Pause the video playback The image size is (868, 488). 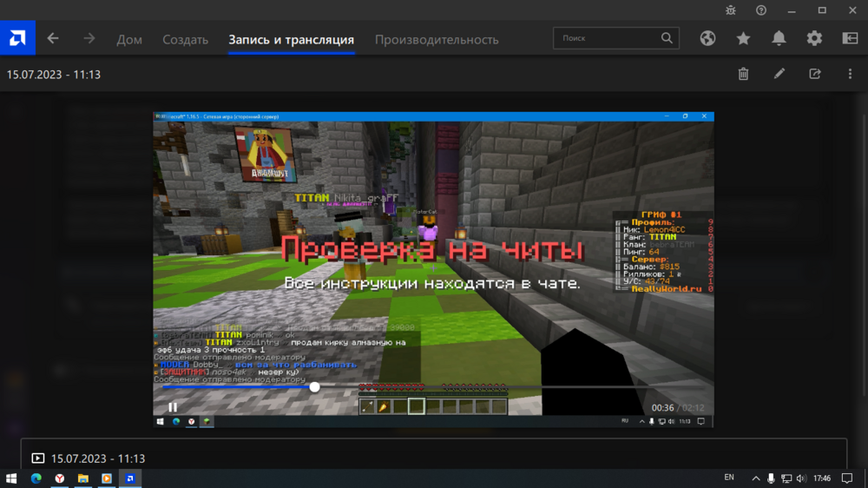173,407
